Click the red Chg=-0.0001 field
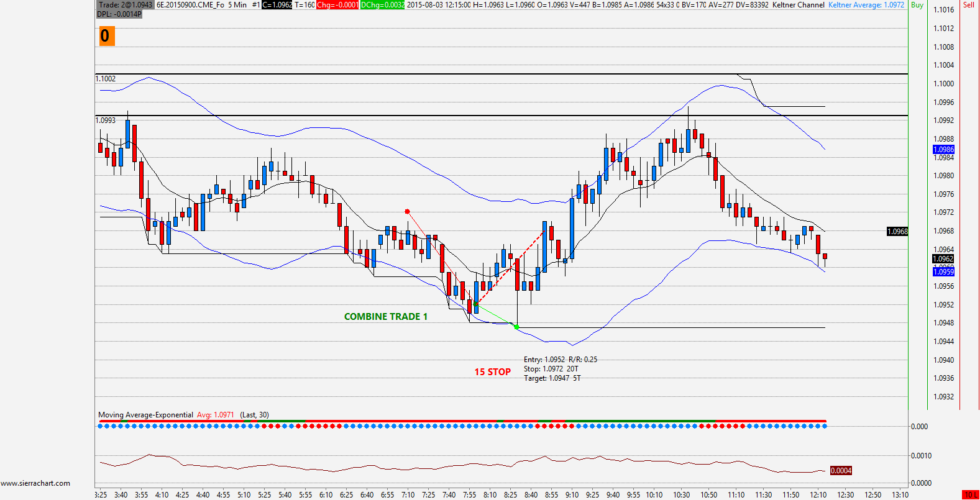 [x=337, y=5]
